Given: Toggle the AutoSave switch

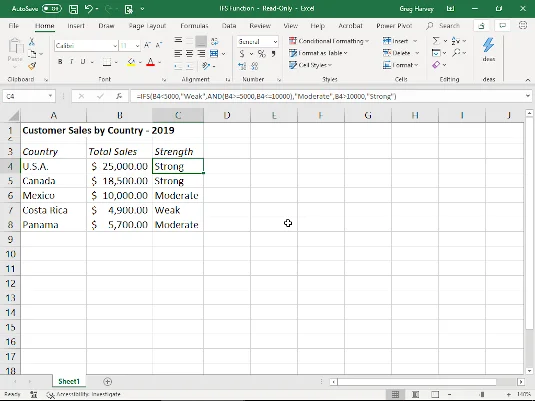Looking at the screenshot, I should pos(52,9).
